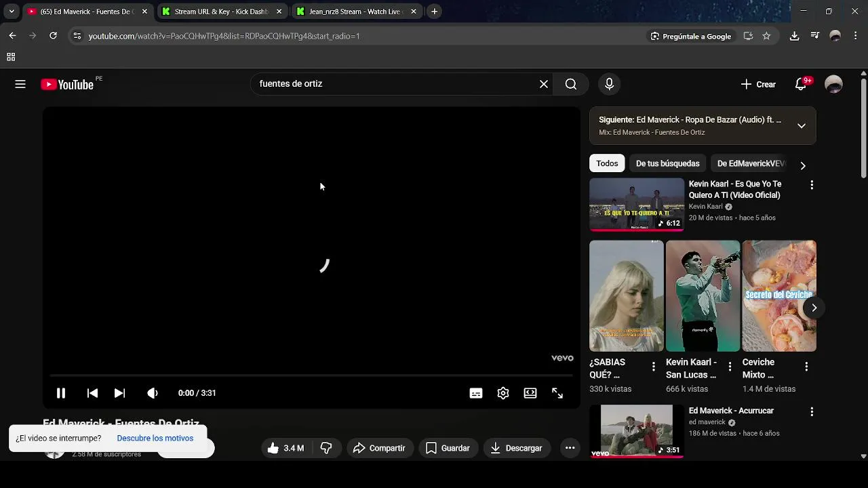868x488 pixels.
Task: Open Kevin Kaarl San Lucas short
Action: point(703,296)
